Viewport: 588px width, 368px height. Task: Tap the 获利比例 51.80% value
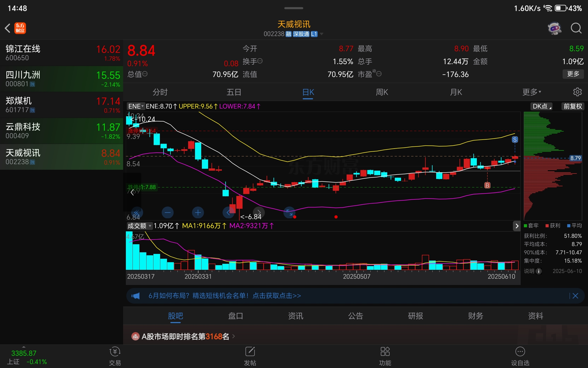point(573,236)
